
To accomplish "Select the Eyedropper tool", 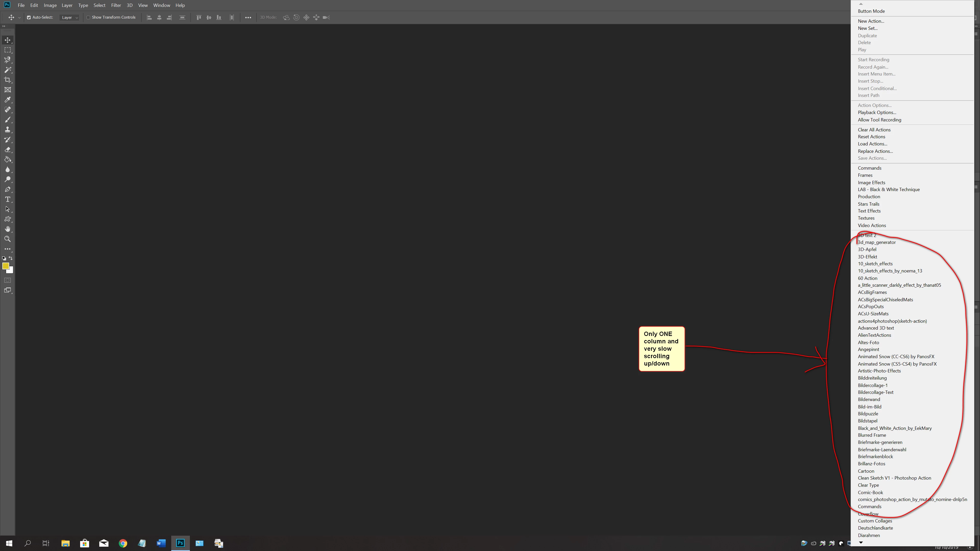I will (x=8, y=100).
